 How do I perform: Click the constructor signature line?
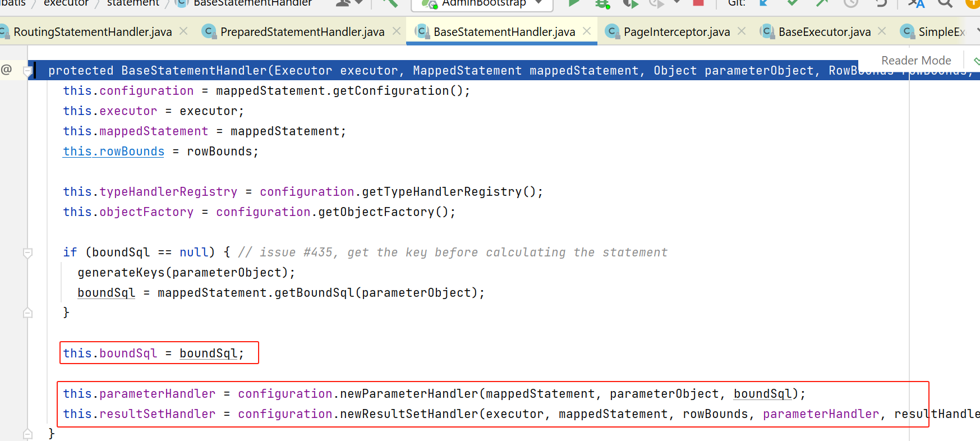[x=504, y=71]
